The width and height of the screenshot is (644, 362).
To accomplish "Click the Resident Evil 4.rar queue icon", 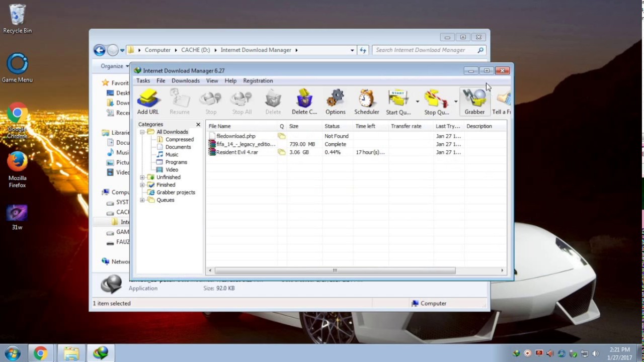I will click(x=282, y=152).
